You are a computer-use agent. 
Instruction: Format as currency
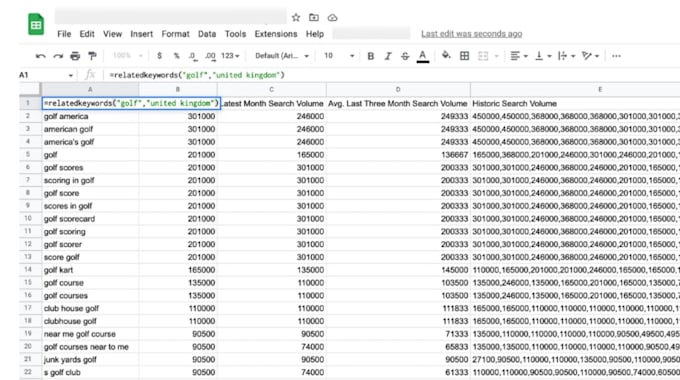click(x=160, y=56)
